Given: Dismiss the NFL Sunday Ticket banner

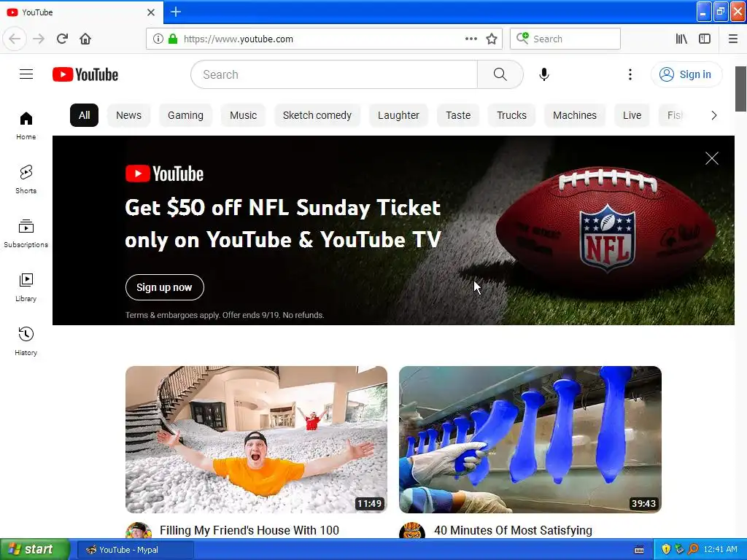Looking at the screenshot, I should 712,158.
